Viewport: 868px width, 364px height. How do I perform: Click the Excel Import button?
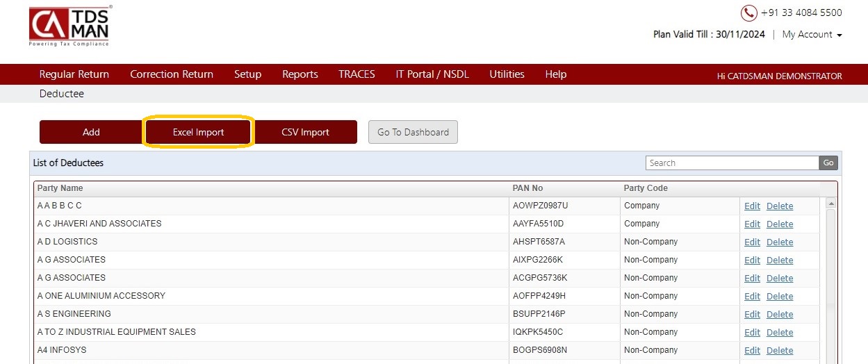[199, 132]
